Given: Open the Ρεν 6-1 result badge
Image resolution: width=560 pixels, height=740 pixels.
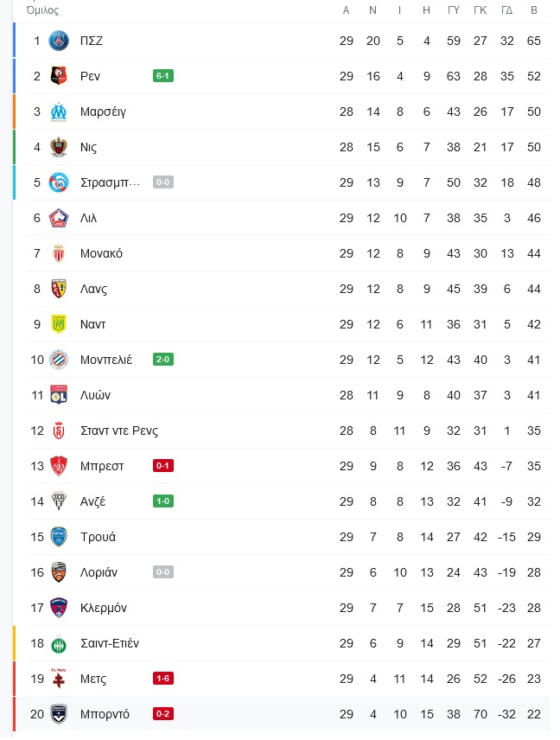Looking at the screenshot, I should pyautogui.click(x=163, y=75).
